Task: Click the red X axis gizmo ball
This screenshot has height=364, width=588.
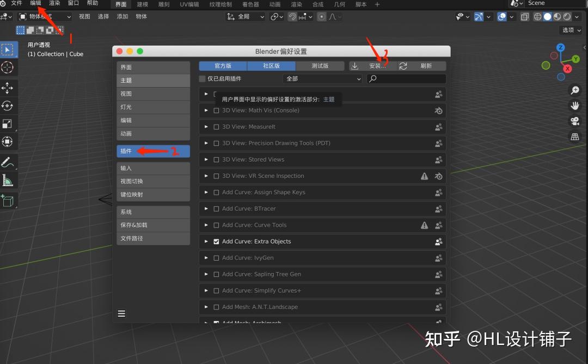Action: pyautogui.click(x=567, y=69)
